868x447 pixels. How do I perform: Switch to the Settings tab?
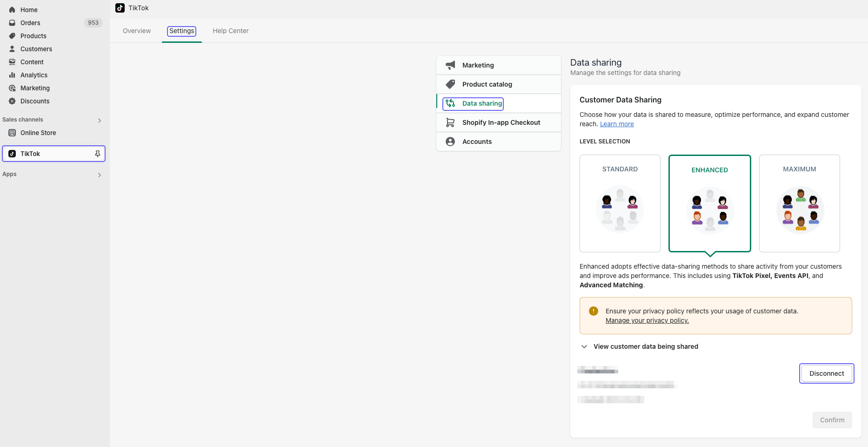pos(182,31)
